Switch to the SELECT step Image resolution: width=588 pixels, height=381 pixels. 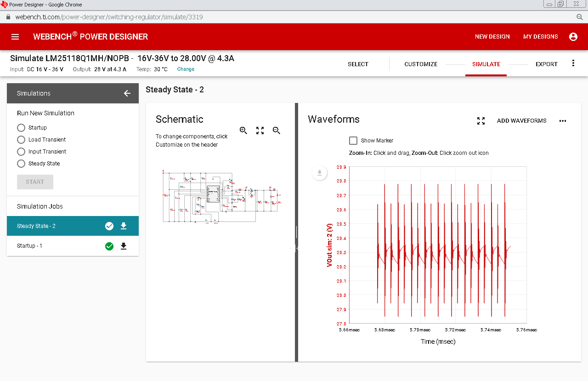pyautogui.click(x=358, y=64)
